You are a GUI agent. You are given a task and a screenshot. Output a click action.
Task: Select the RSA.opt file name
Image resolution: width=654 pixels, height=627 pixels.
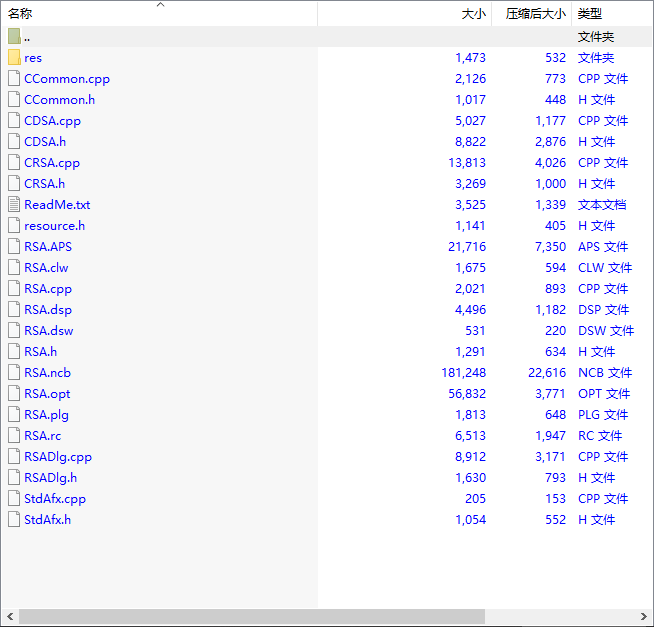coord(47,394)
